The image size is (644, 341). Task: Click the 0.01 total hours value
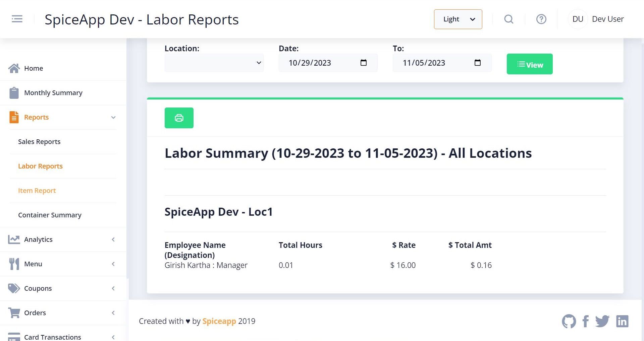pos(286,265)
